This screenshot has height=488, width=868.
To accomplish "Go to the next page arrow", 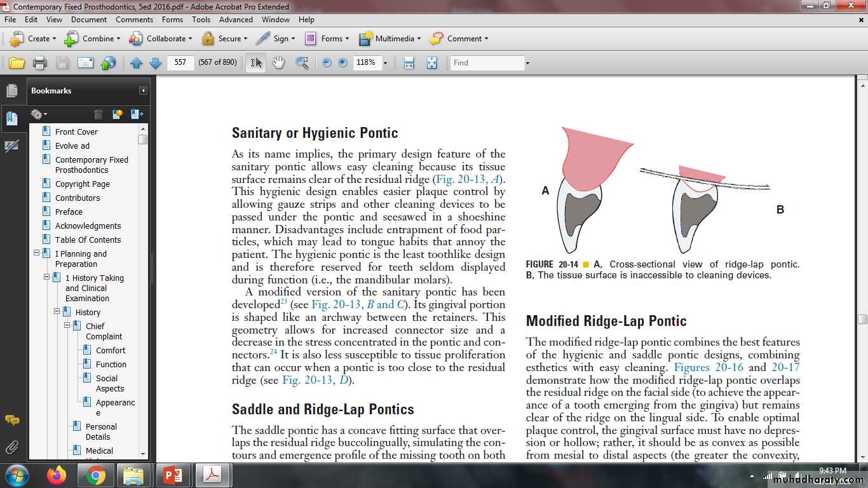I will point(155,63).
